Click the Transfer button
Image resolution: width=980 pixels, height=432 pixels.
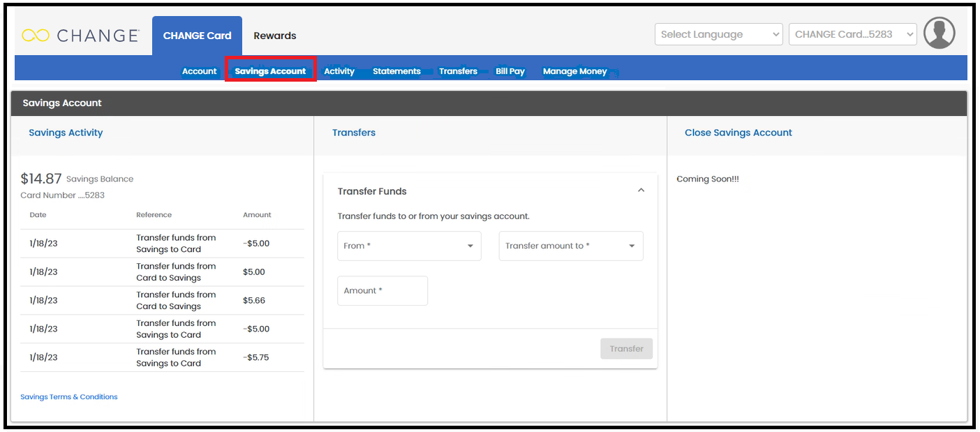click(x=626, y=348)
